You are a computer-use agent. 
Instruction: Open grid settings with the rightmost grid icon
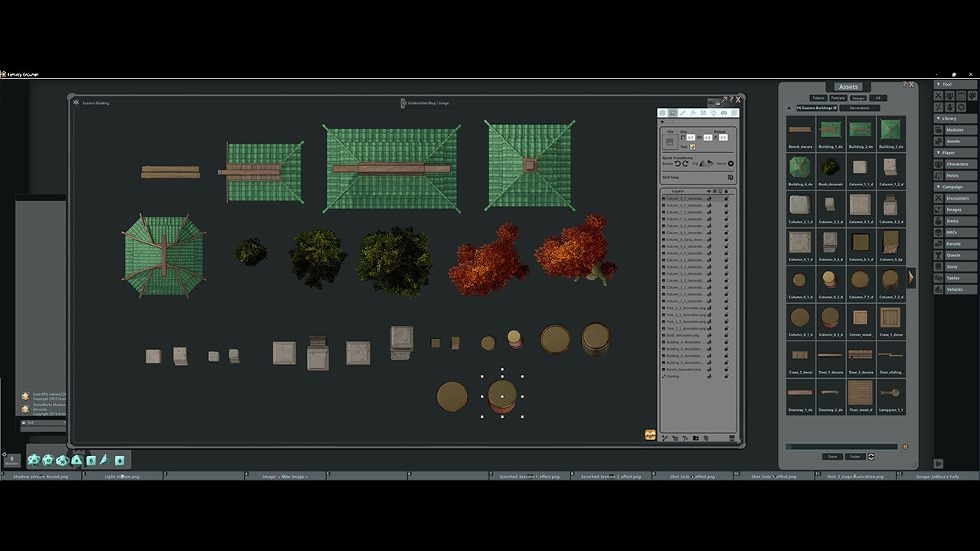click(733, 112)
